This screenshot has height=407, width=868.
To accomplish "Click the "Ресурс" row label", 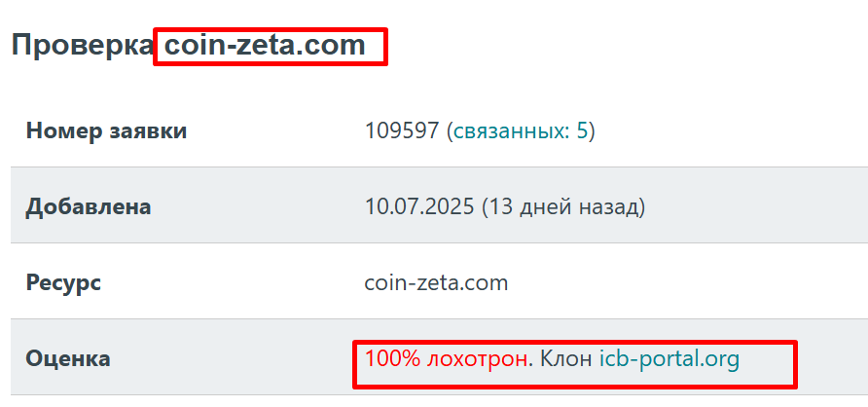I will [x=63, y=283].
